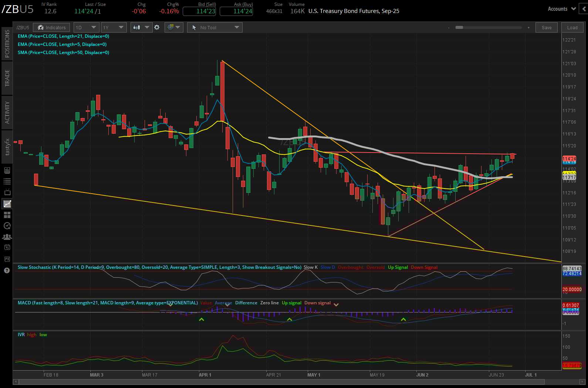Click the left arrow of bottom scrollbar
The image size is (588, 388).
[x=16, y=381]
